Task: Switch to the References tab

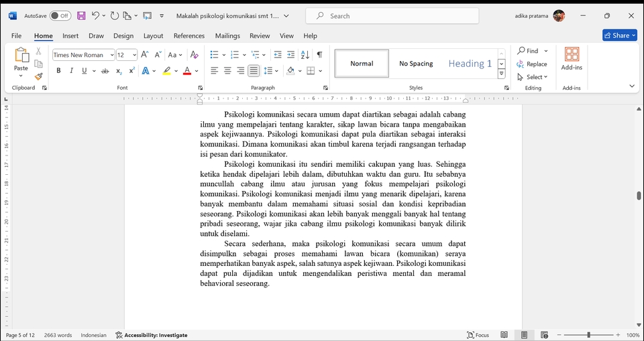Action: tap(189, 36)
